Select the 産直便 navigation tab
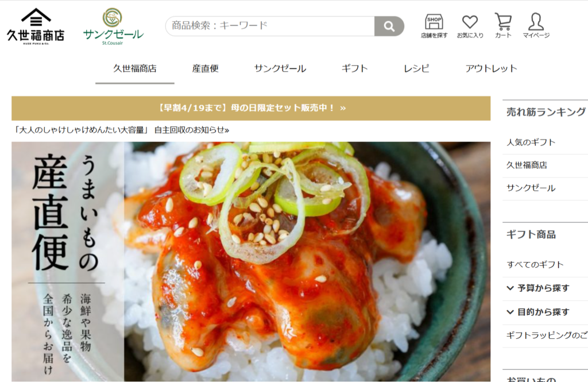This screenshot has width=588, height=382. click(205, 69)
